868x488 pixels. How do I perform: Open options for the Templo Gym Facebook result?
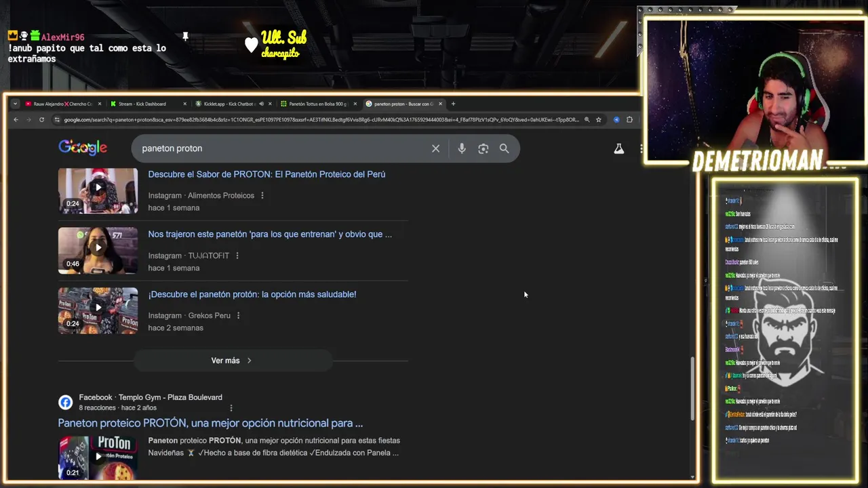231,408
